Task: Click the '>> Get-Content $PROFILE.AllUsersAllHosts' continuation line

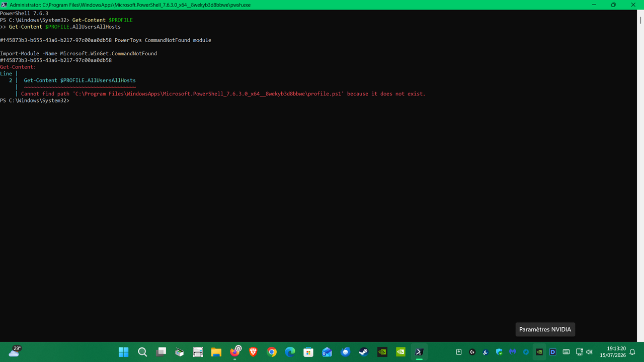Action: pos(60,27)
